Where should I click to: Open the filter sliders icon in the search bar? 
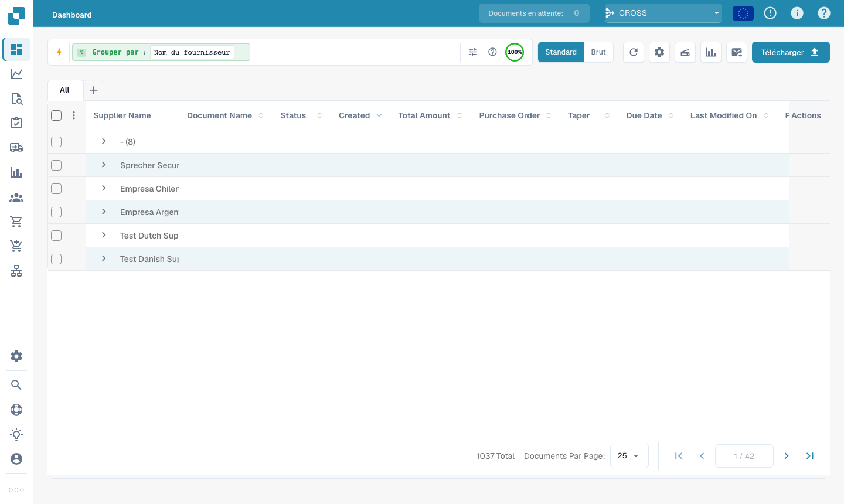pyautogui.click(x=472, y=52)
